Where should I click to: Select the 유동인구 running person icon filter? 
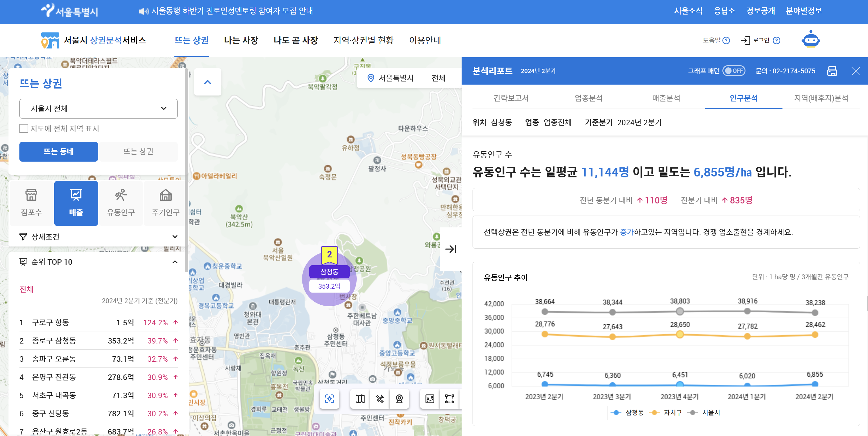click(x=121, y=203)
